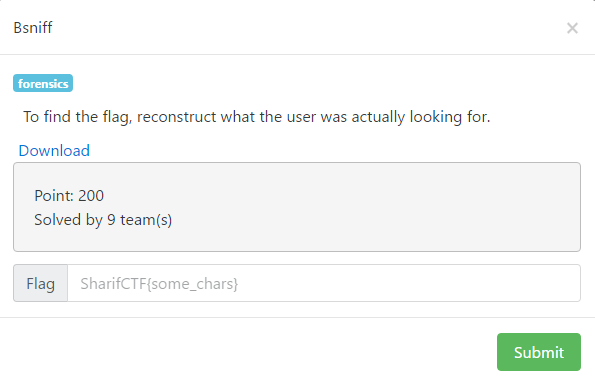Click the word flag in description
This screenshot has width=595, height=381.
tap(117, 117)
